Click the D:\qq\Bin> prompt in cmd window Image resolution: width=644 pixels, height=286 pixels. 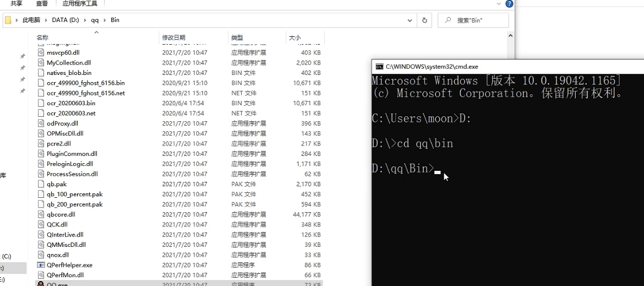click(403, 169)
